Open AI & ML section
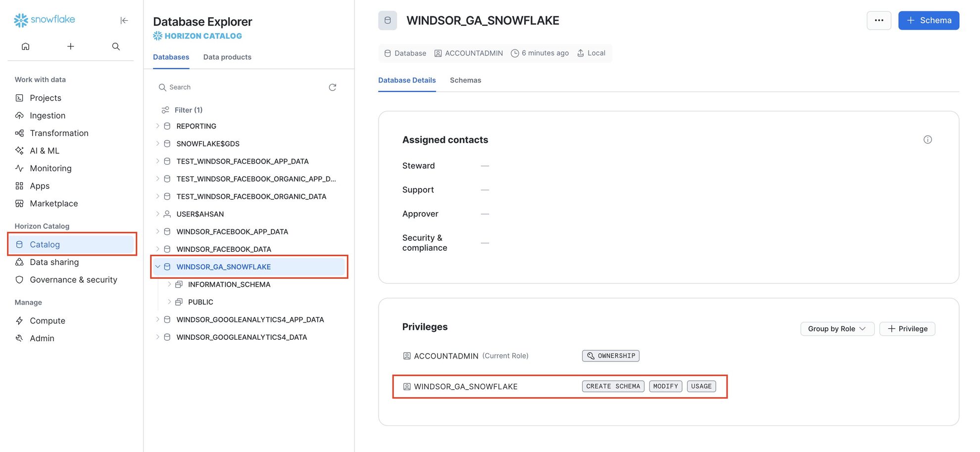The height and width of the screenshot is (452, 980). tap(45, 151)
